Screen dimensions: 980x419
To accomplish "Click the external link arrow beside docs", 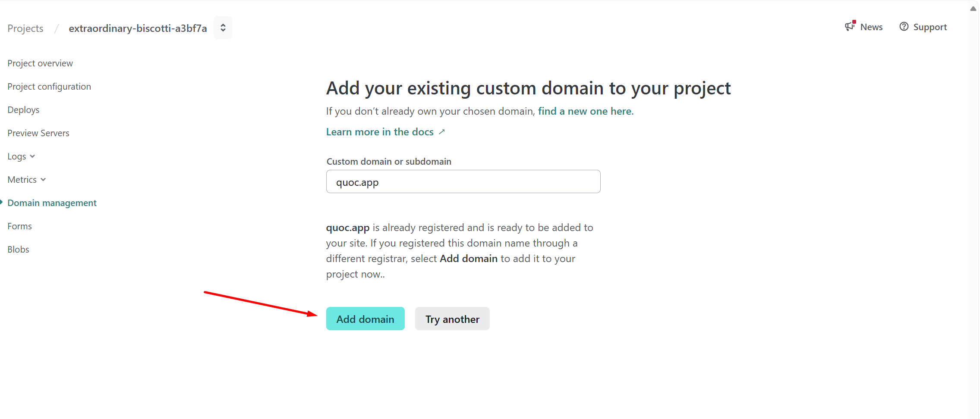I will point(441,132).
